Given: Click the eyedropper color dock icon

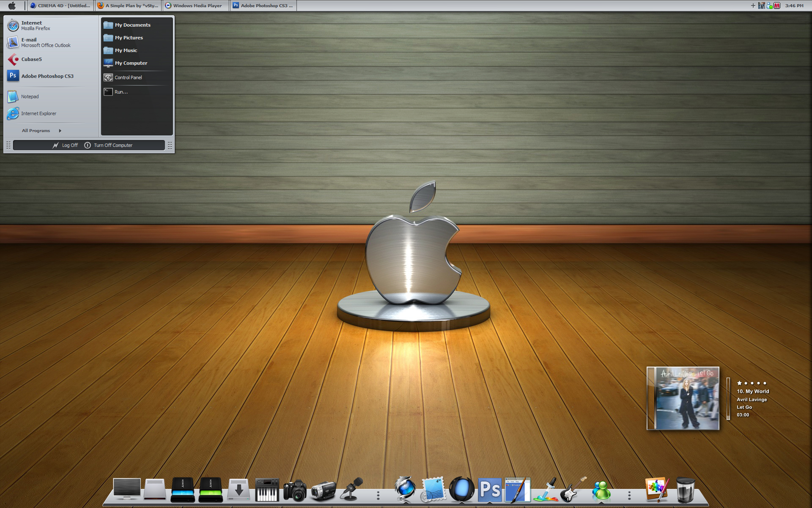Looking at the screenshot, I should pyautogui.click(x=546, y=490).
